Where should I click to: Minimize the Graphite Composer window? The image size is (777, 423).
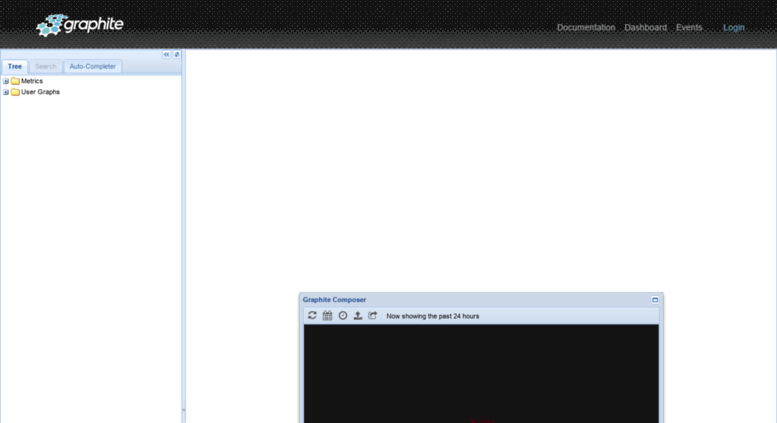655,300
